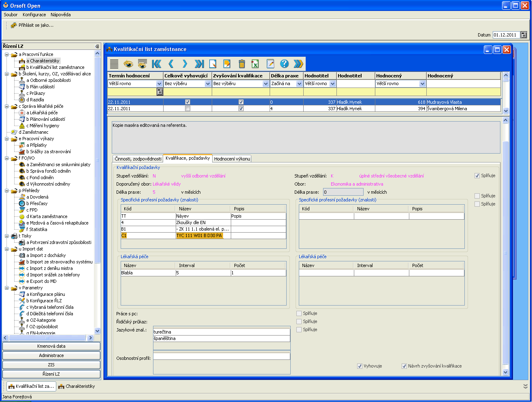Screen dimensions: 532x402
Task: Click the list view lines icon
Action: (114, 64)
